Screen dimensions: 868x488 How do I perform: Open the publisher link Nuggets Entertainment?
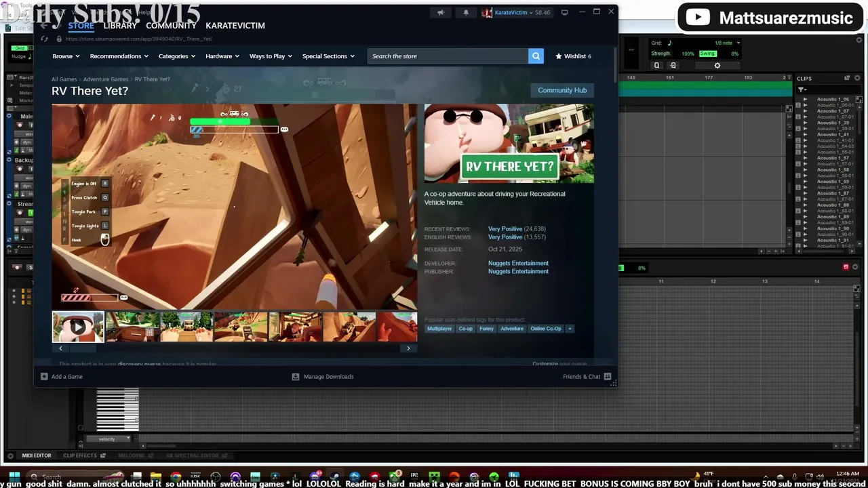[x=518, y=271]
